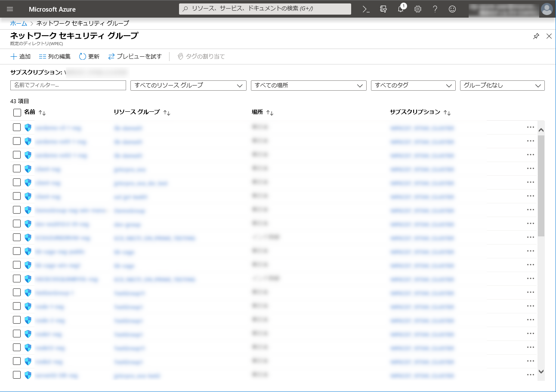Viewport: 556px width, 392px height.
Task: Open the Azure portal hamburger menu
Action: (x=10, y=9)
